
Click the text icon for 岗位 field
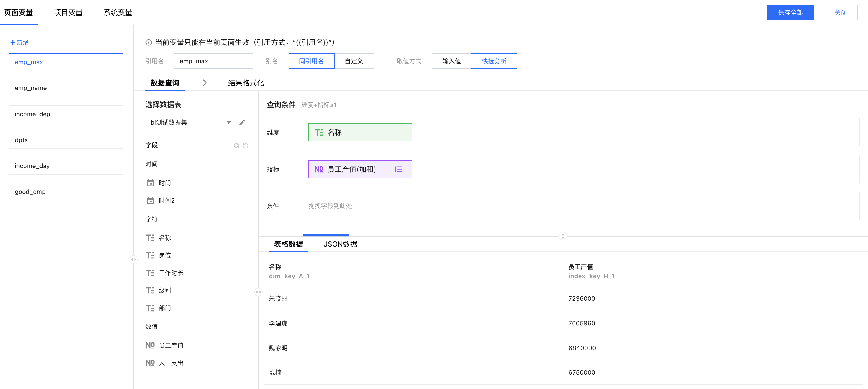(x=150, y=255)
